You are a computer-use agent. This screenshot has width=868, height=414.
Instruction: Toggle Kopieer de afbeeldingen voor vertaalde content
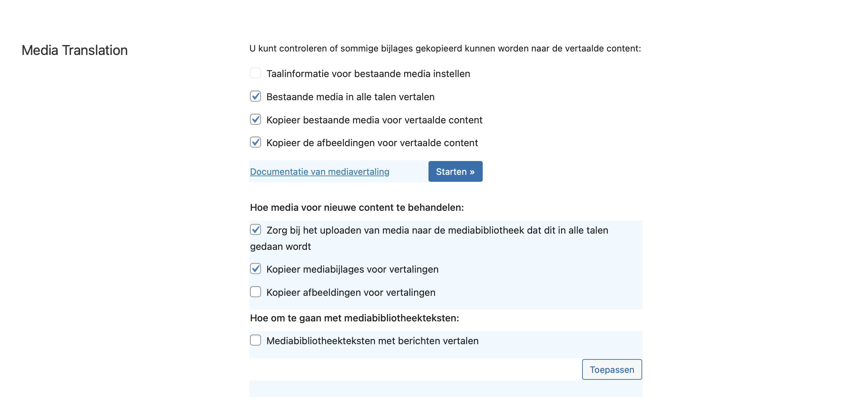point(255,142)
